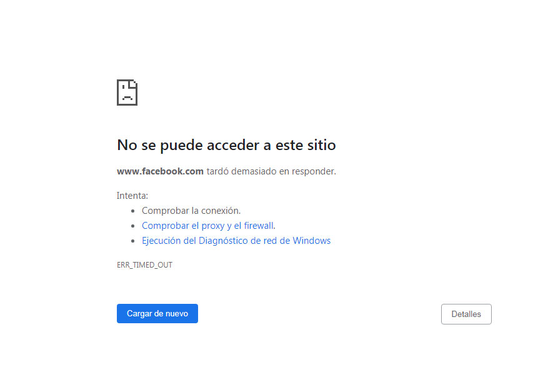This screenshot has width=548, height=392.
Task: Open the Comprobar el proxy y el firewall link
Action: click(207, 226)
